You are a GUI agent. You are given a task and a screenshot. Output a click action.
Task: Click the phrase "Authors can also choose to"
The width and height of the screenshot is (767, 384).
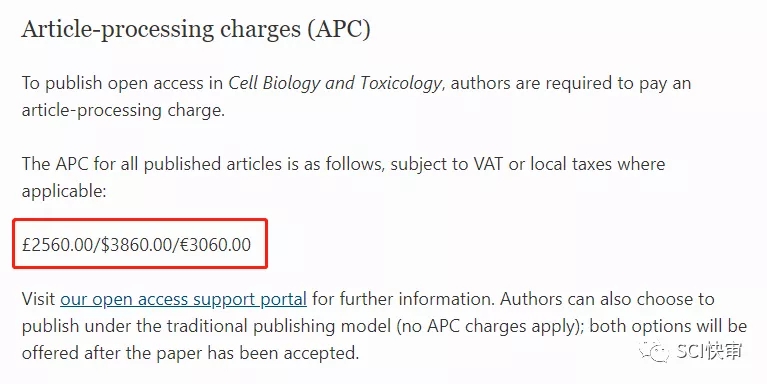coord(608,299)
